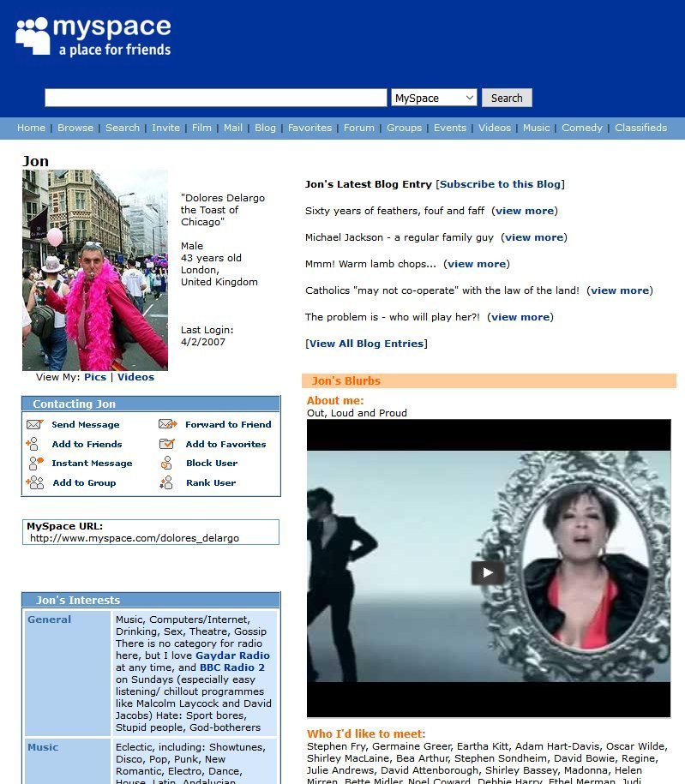View more of 'Sixty years of feathers' entry

click(x=525, y=211)
